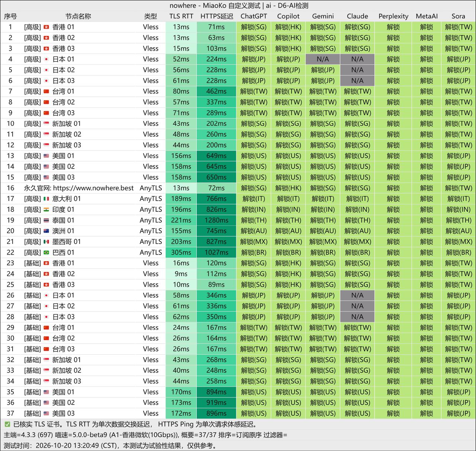The height and width of the screenshot is (451, 476).
Task: Select the 462ms HTTPS delay cell
Action: pyautogui.click(x=216, y=92)
